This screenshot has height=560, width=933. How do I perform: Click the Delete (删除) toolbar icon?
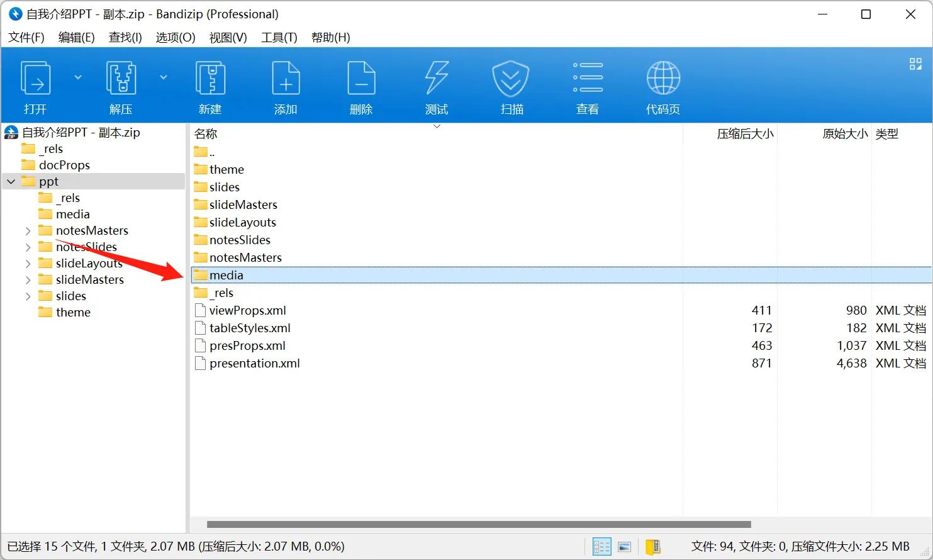coord(361,78)
